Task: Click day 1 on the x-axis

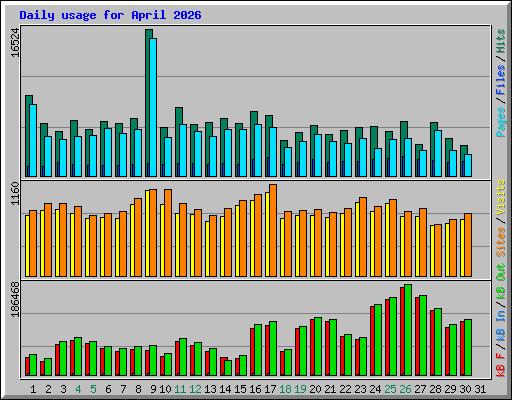Action: (33, 389)
